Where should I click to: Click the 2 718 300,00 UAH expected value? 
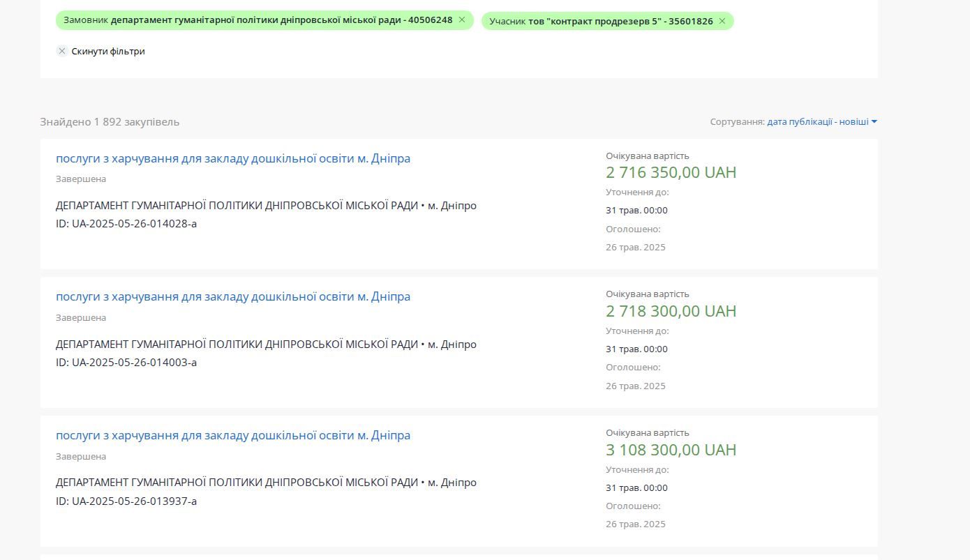click(x=671, y=311)
